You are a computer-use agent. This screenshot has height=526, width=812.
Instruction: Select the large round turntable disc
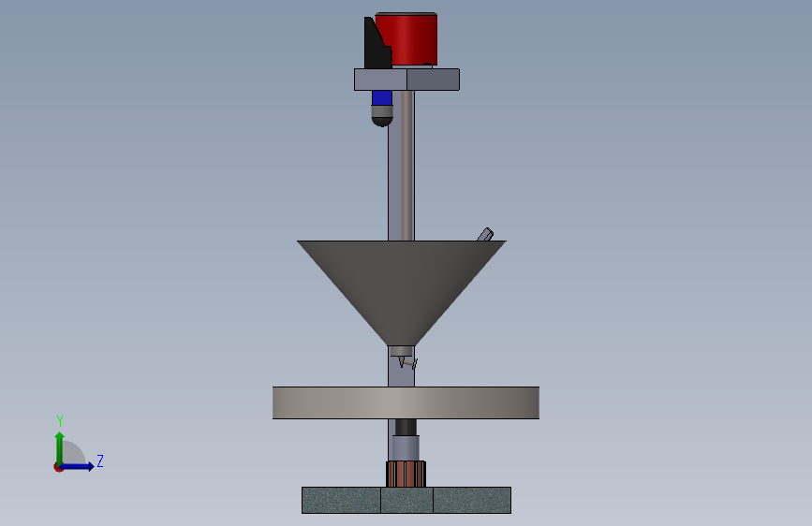[x=406, y=402]
